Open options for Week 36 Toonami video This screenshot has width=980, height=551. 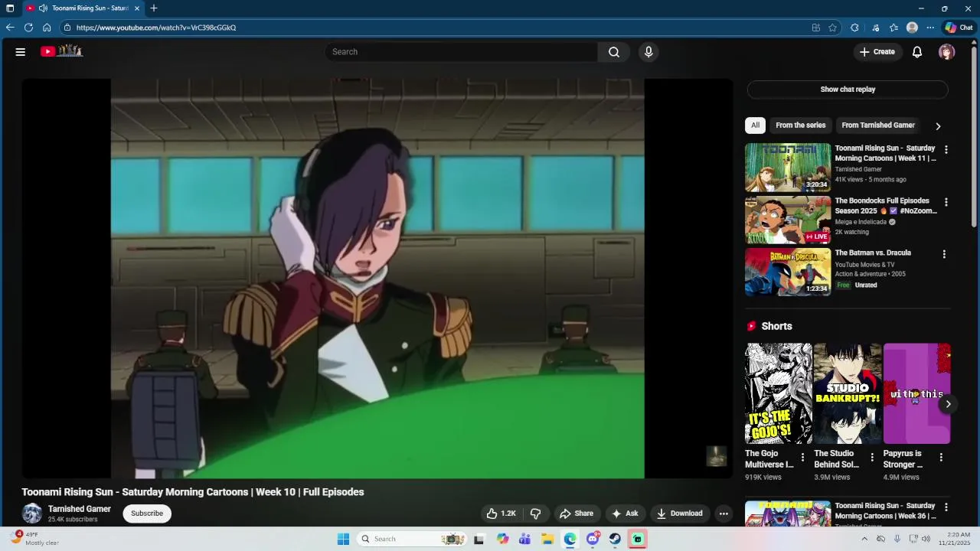(946, 507)
